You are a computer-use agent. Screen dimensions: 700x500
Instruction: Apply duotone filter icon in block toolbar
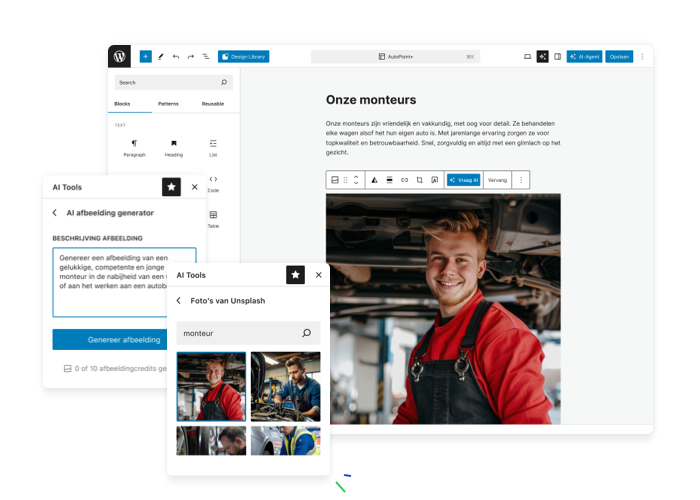point(375,180)
